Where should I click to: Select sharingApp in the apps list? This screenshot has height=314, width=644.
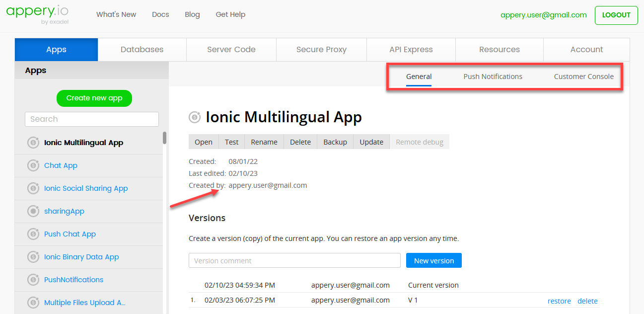coord(64,211)
